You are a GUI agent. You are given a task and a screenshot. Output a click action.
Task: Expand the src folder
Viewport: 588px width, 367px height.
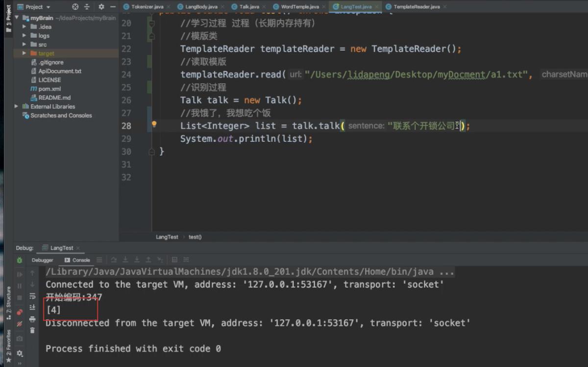coord(24,45)
